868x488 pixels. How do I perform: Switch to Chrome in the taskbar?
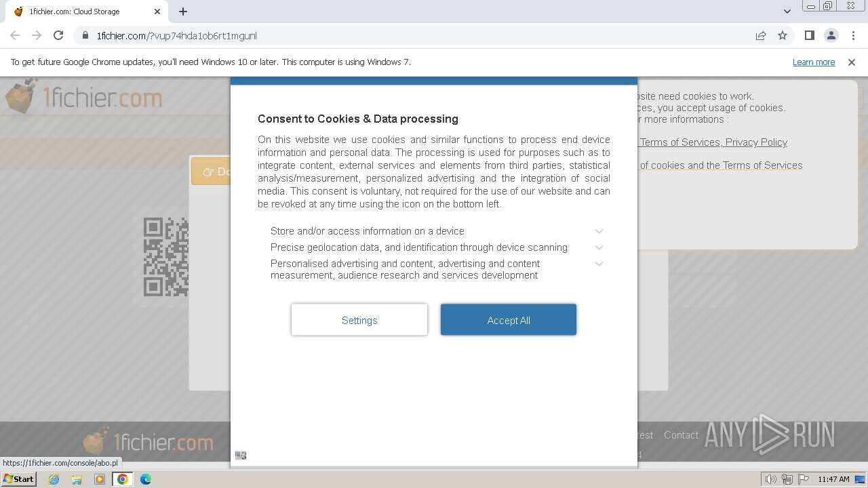point(123,479)
